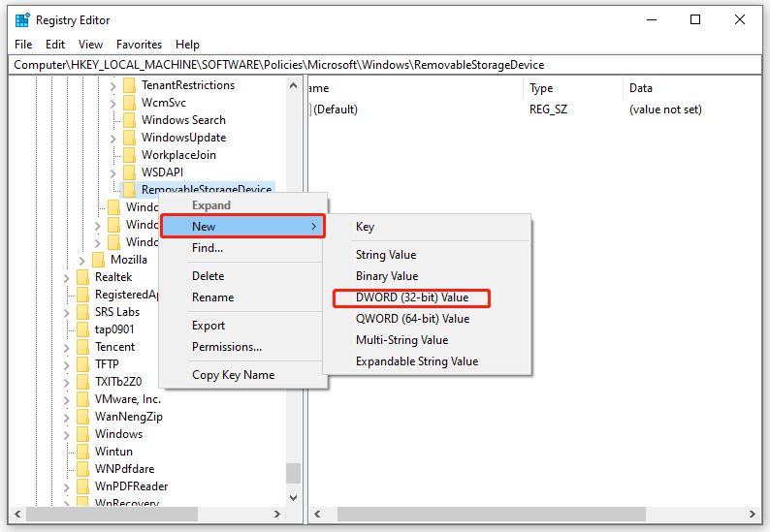Screen dimensions: 770x532
Task: Click the WNPdfdare folder icon
Action: [83, 469]
